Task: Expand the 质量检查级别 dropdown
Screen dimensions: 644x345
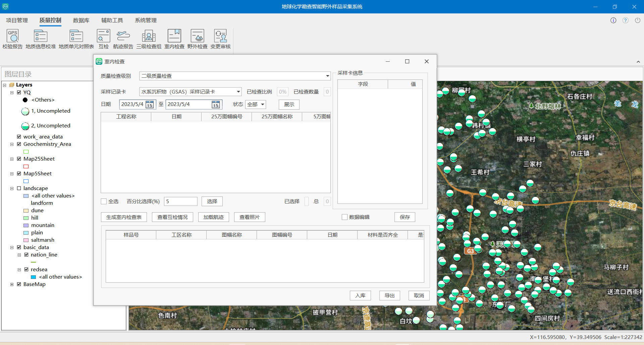Action: 327,76
